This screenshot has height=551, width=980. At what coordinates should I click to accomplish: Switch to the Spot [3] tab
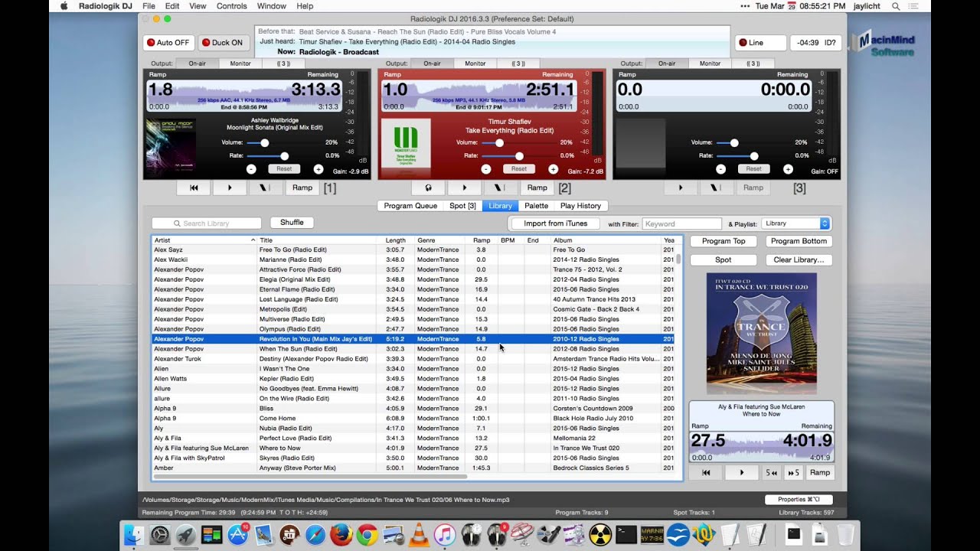click(x=462, y=206)
